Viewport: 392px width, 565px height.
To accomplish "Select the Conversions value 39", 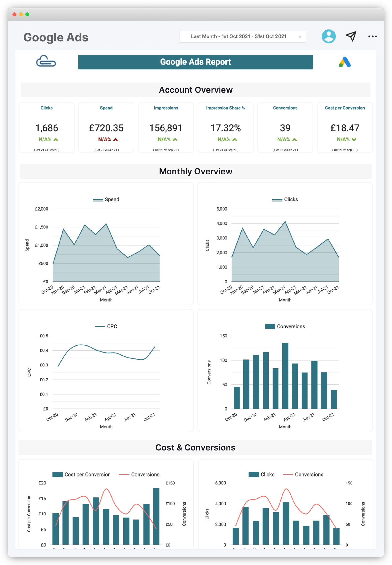I will 285,128.
